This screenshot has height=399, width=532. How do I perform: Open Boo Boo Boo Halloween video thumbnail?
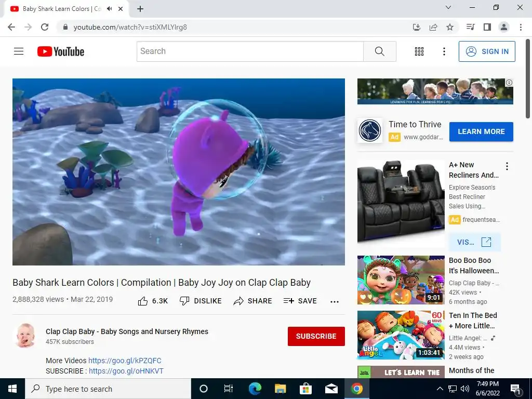pyautogui.click(x=401, y=280)
